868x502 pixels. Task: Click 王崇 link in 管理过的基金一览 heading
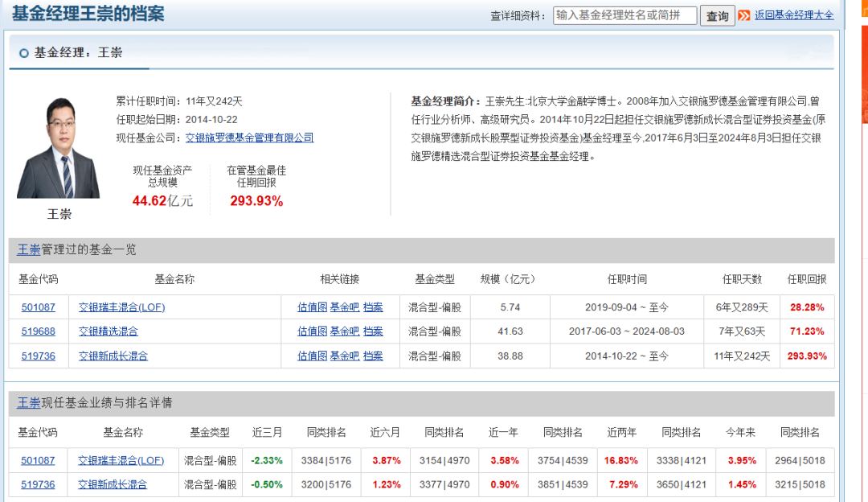click(29, 249)
